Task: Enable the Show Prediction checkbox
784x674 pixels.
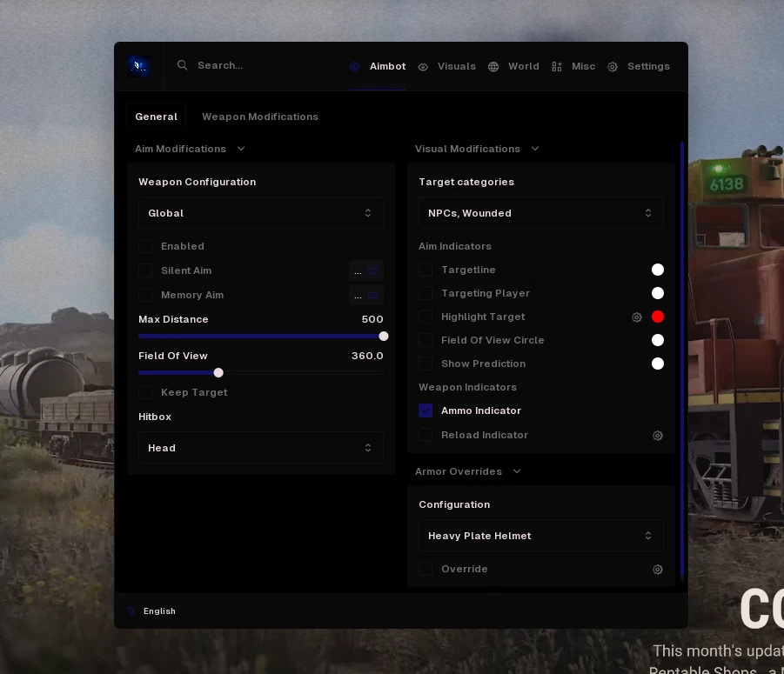Action: 426,364
